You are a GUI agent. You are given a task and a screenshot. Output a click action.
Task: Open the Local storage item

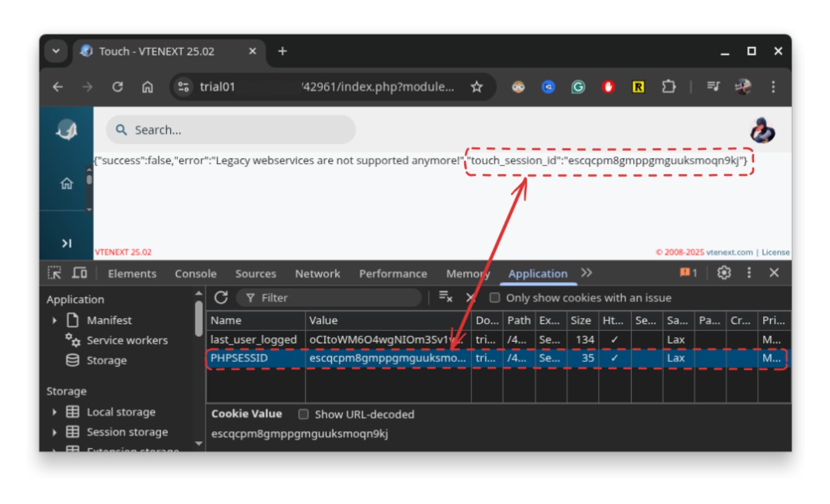click(x=121, y=412)
